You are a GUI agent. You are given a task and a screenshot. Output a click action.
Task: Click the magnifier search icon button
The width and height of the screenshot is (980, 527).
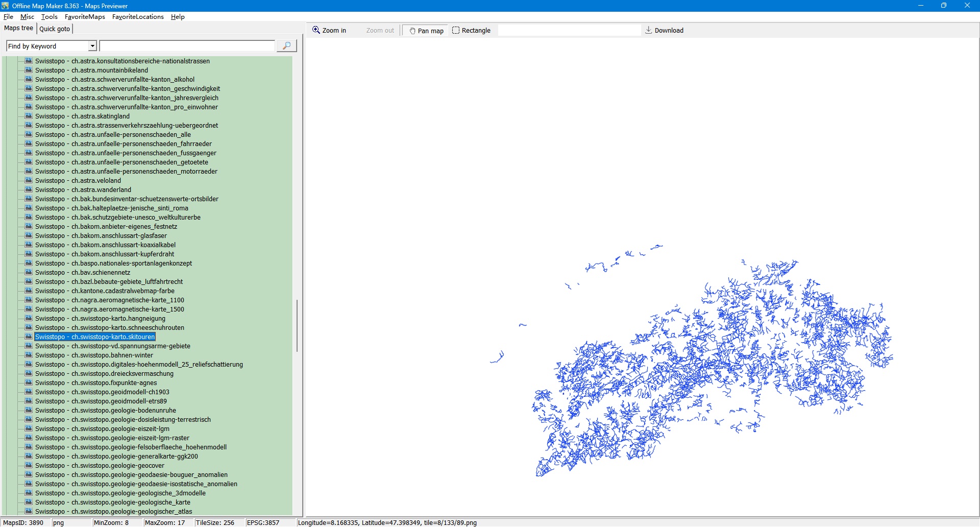point(286,46)
